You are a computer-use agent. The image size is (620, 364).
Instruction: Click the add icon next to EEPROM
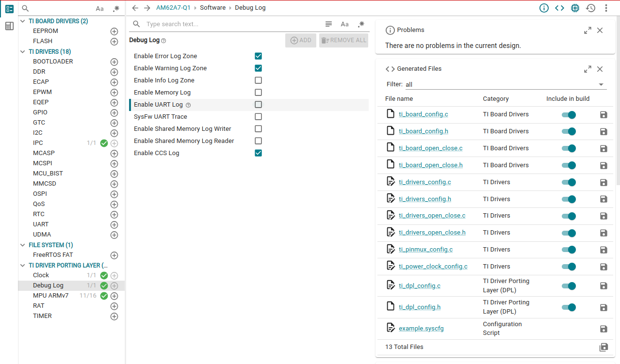click(x=114, y=31)
